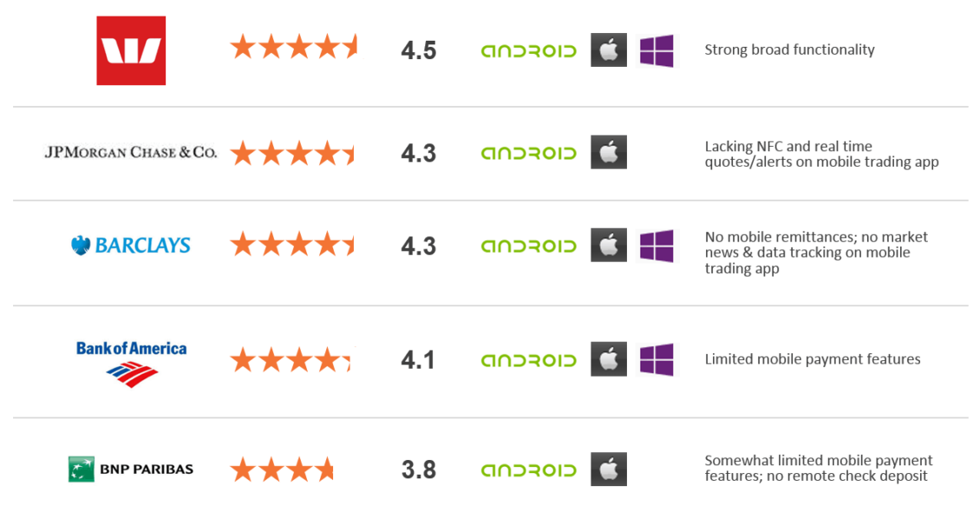The height and width of the screenshot is (513, 980).
Task: Select BNP Paribas four-star rating
Action: click(282, 470)
